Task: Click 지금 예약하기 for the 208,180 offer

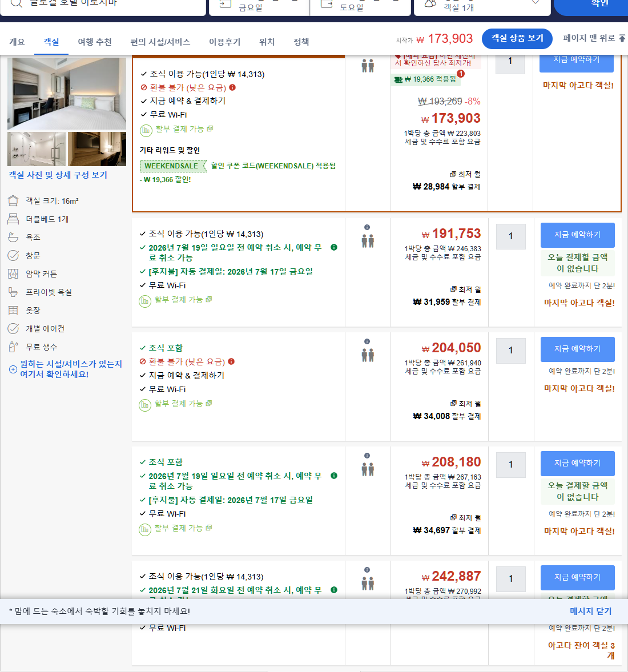Action: 577,463
